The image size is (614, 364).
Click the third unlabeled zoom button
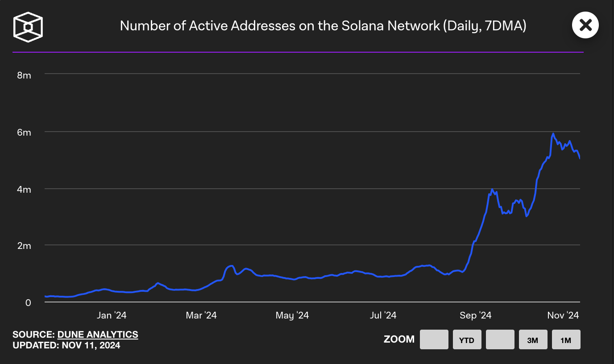(500, 339)
